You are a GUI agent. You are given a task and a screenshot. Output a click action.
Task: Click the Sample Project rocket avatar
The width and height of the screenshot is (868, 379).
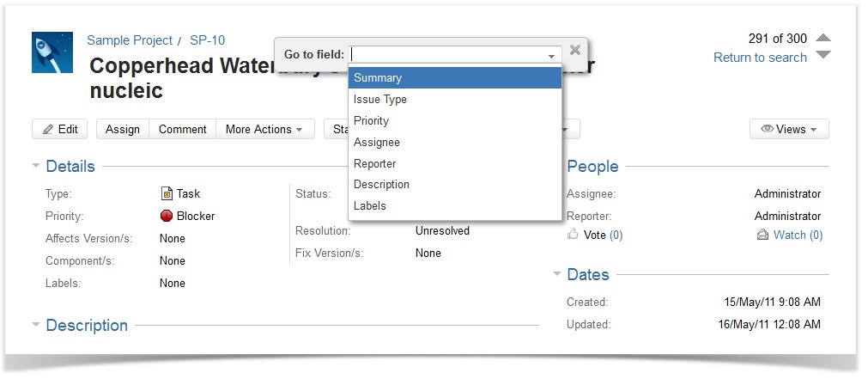tap(52, 52)
